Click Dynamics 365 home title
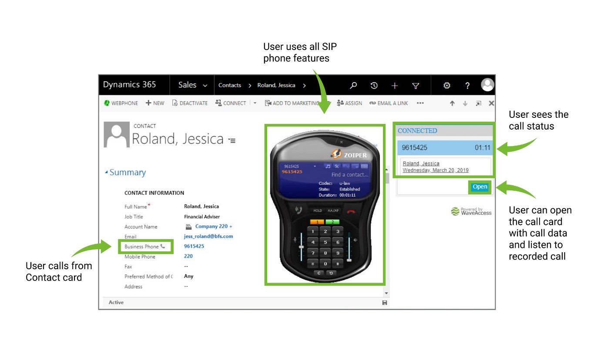The image size is (604, 364). click(129, 84)
